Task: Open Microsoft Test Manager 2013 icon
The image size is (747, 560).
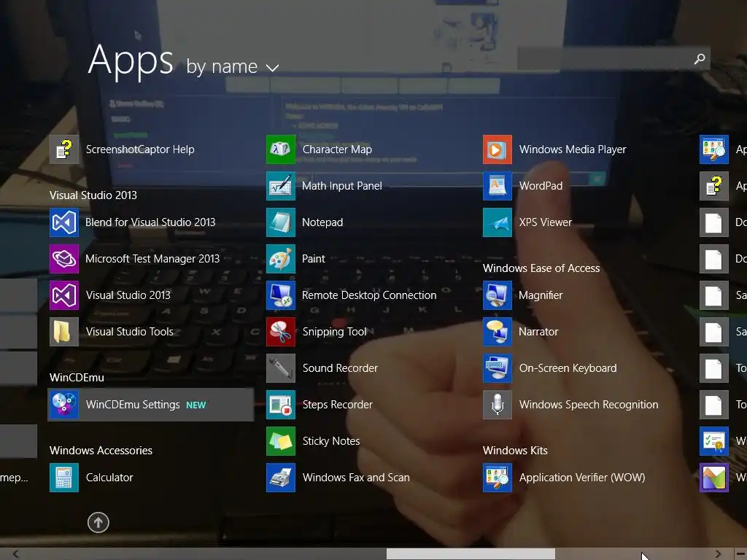Action: click(x=64, y=259)
